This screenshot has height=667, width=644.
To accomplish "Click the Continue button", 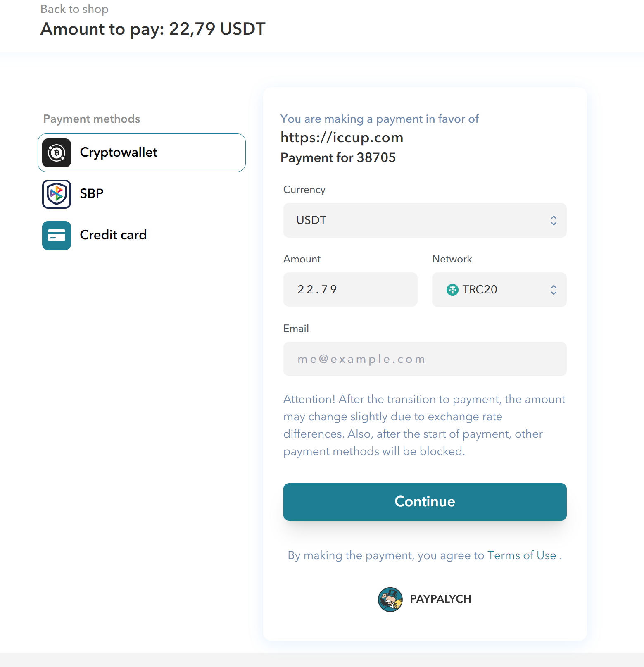I will tap(425, 502).
